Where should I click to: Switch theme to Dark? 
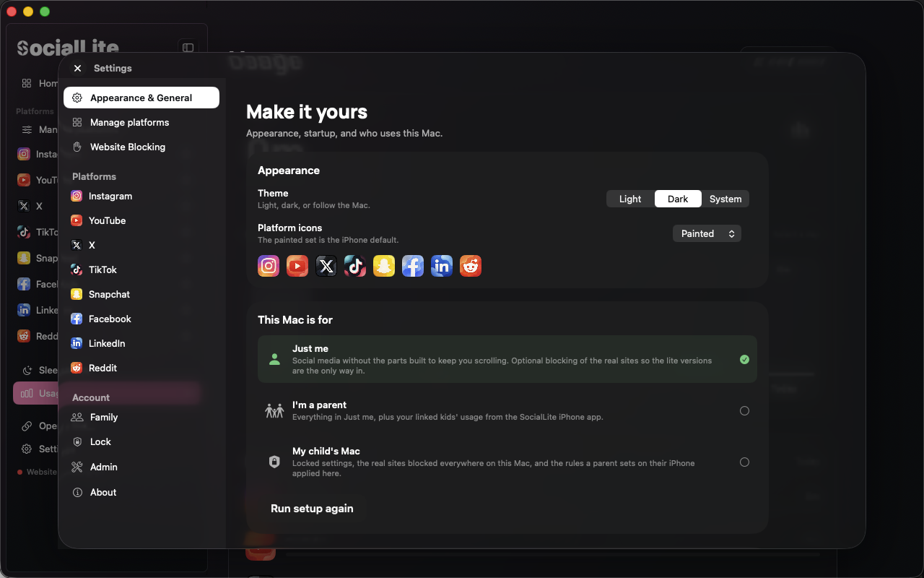click(x=678, y=199)
